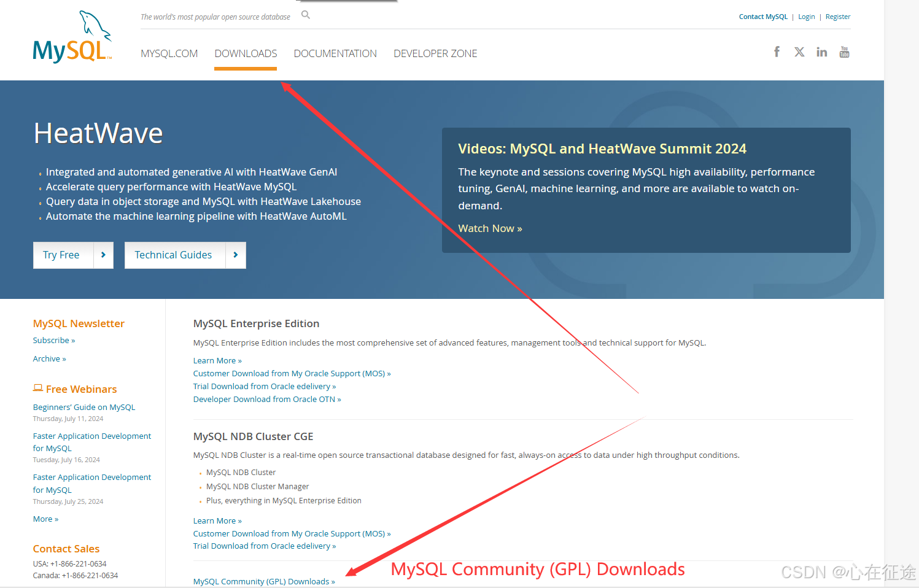Switch to the DEVELOPER ZONE tab

(435, 53)
